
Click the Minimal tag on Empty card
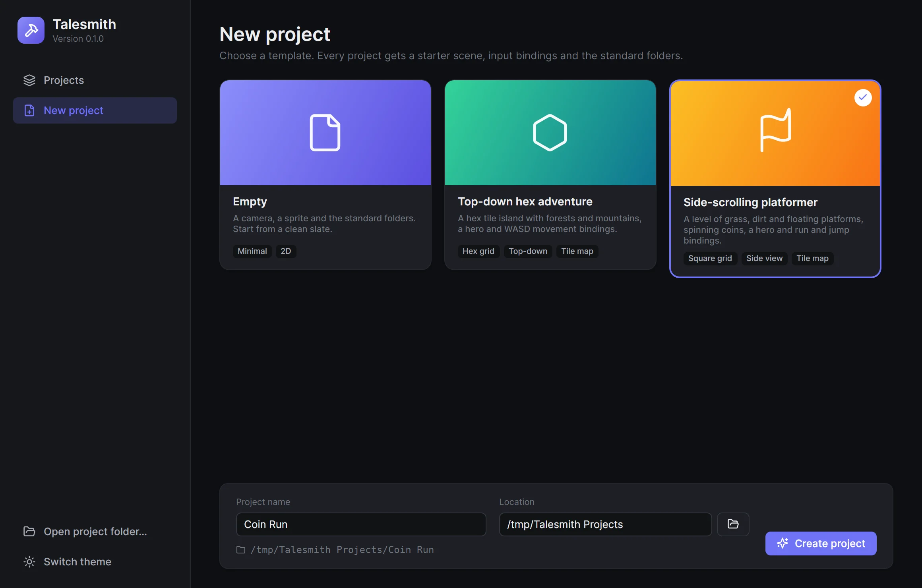(x=252, y=251)
